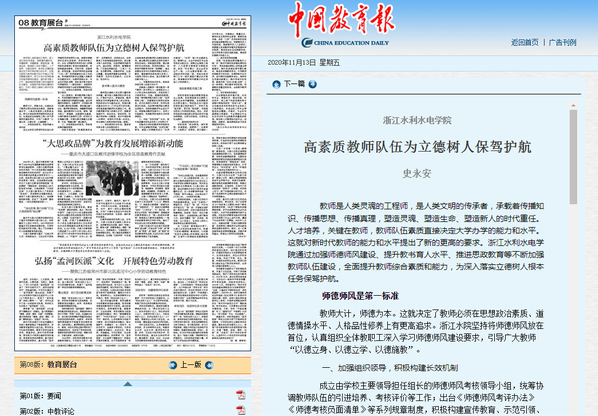The image size is (598, 416).
Task: Select "大思政品牌" article on newspaper thumbnail
Action: click(113, 143)
